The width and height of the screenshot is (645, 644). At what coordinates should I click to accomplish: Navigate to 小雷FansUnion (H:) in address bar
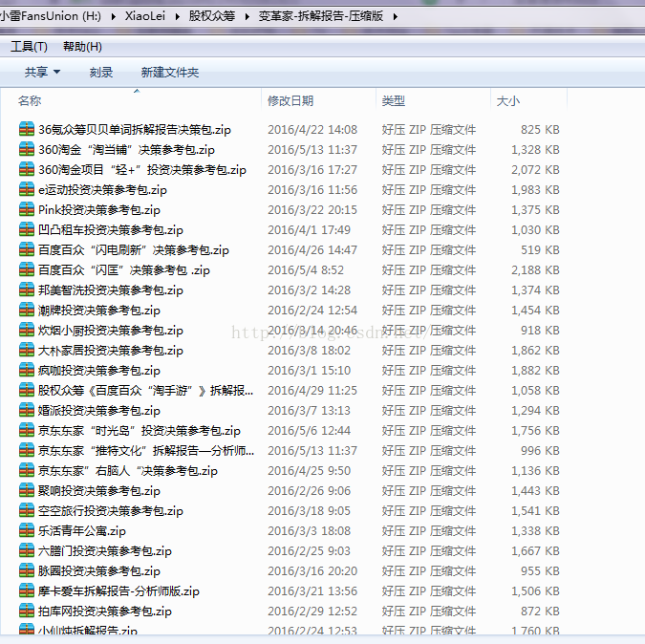51,16
